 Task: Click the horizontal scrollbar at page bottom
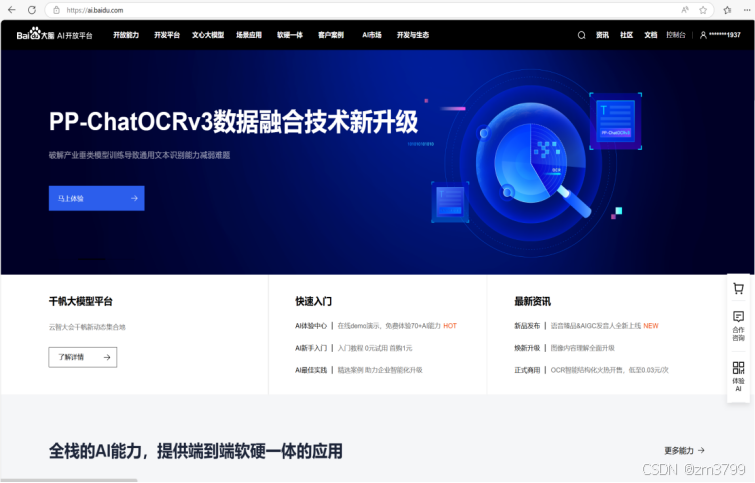tap(69, 480)
